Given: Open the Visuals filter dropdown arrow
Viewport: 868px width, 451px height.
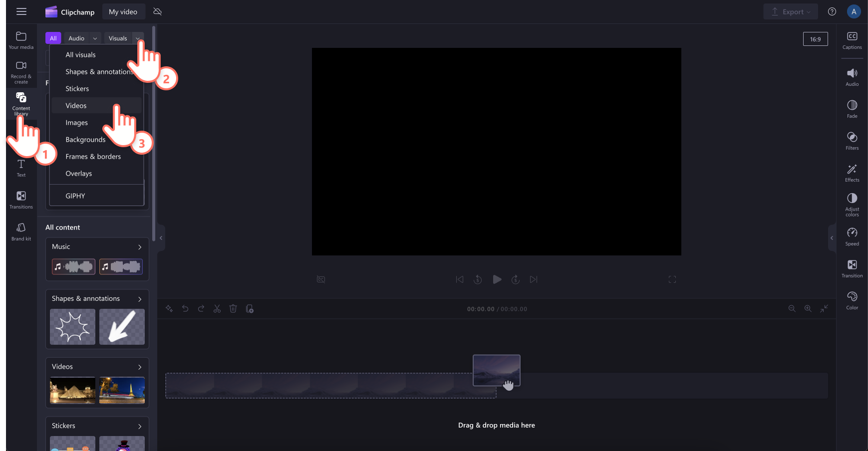Looking at the screenshot, I should 138,38.
